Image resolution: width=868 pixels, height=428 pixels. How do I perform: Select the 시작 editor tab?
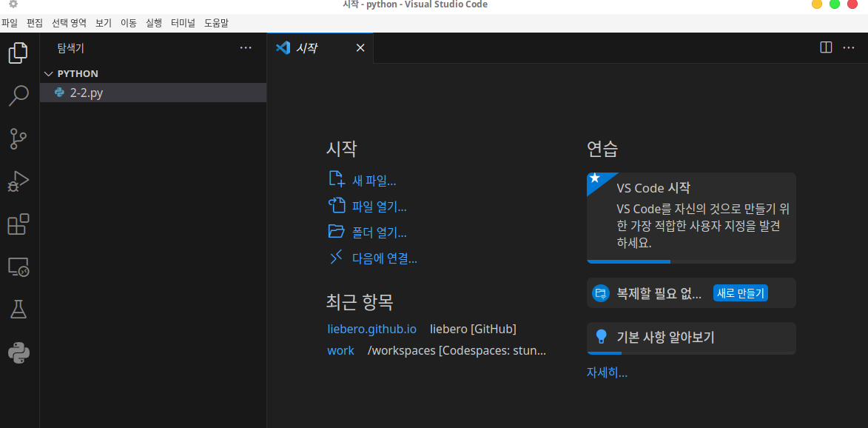(320, 48)
